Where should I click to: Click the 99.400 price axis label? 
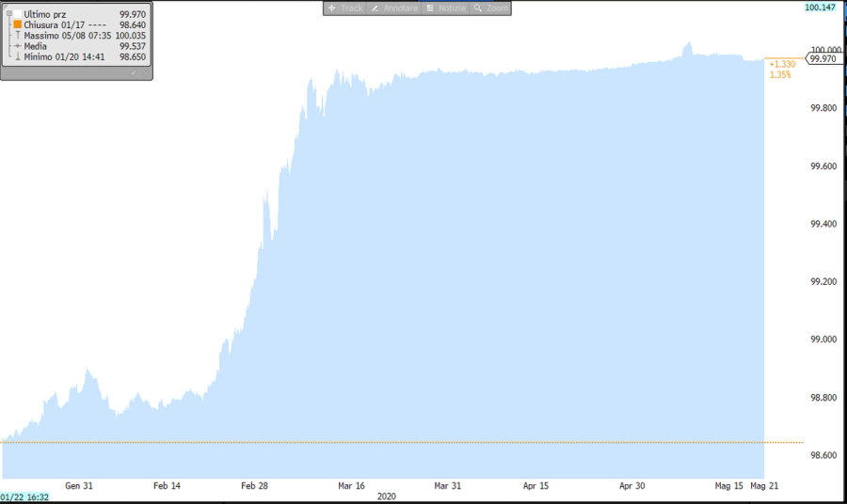tap(823, 224)
